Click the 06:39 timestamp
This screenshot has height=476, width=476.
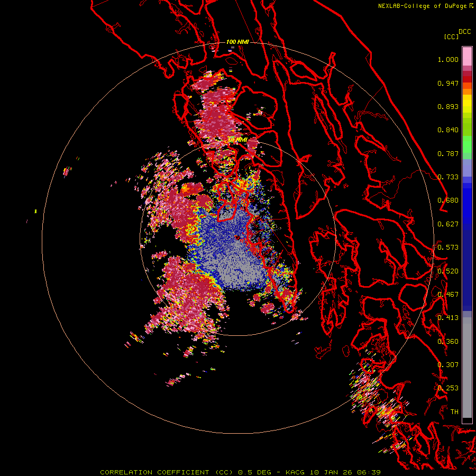point(368,472)
